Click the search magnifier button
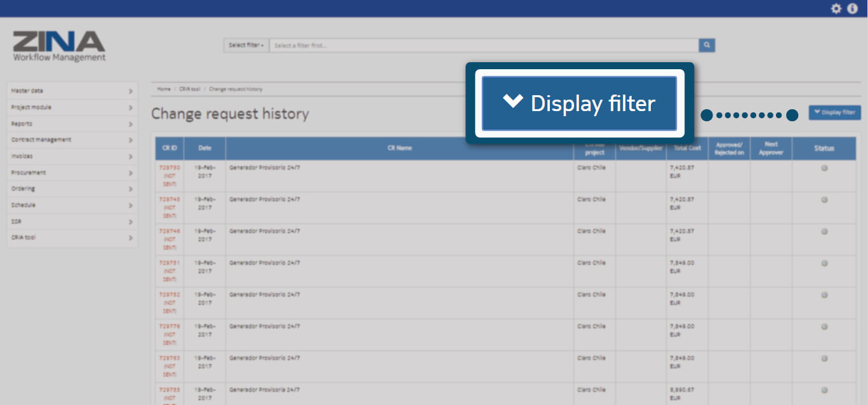This screenshot has height=405, width=868. coord(707,45)
